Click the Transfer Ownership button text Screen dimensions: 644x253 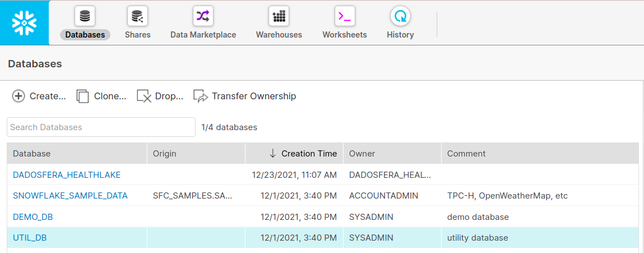254,96
